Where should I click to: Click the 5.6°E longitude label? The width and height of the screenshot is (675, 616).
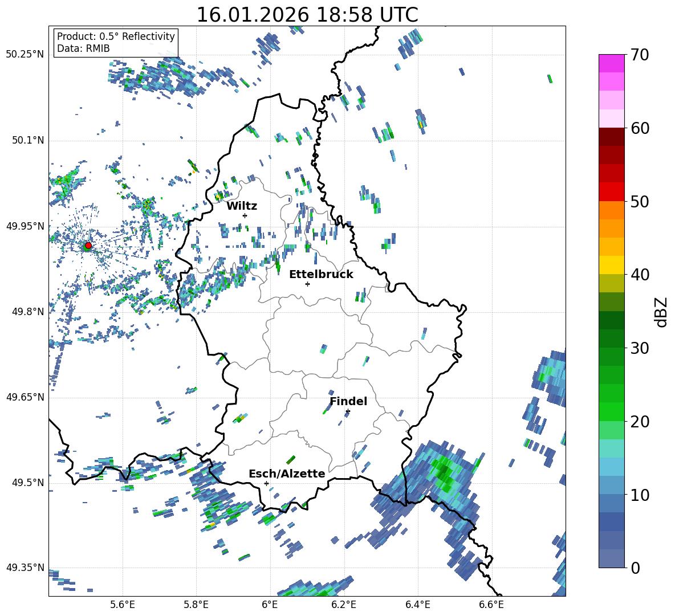click(123, 605)
